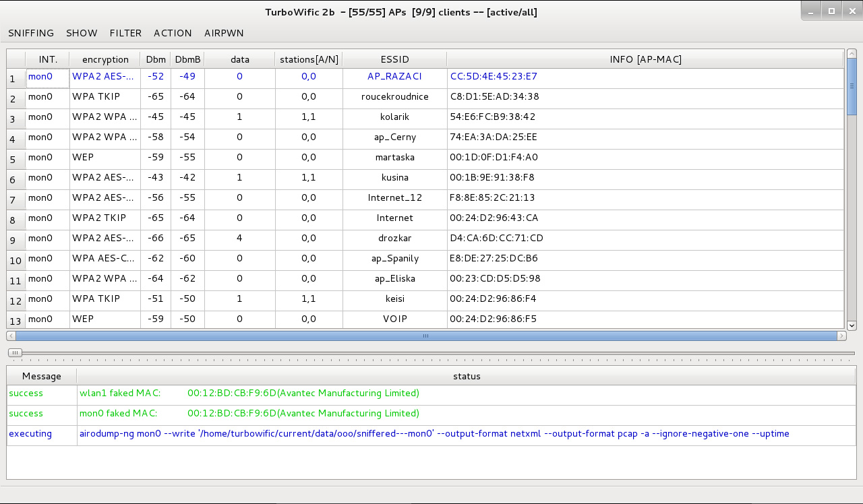Maximize the TurboWific window
Viewport: 863px width, 504px height.
pos(831,11)
